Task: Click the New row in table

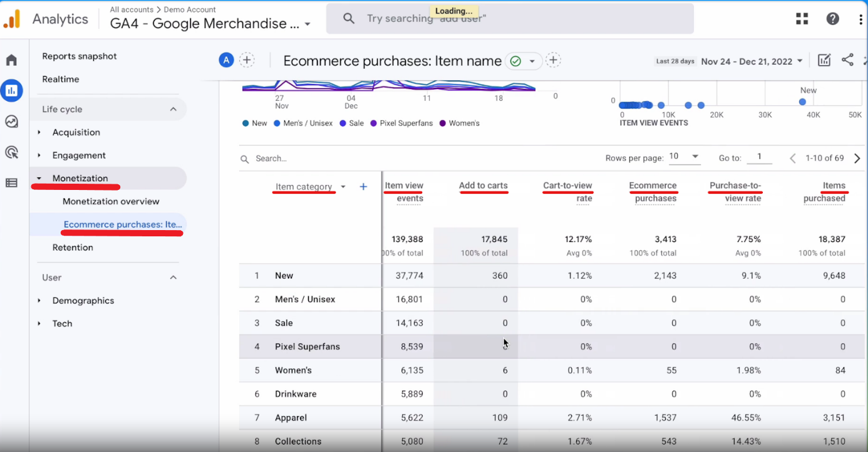Action: pos(553,276)
